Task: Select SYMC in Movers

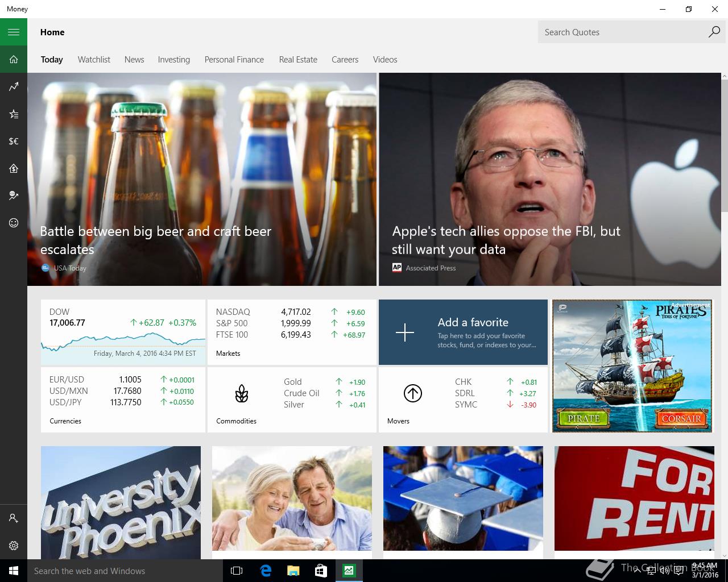Action: [496, 405]
